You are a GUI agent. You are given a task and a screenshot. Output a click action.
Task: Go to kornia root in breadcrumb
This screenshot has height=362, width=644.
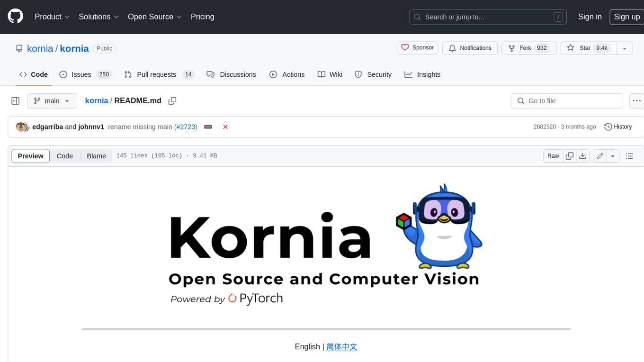[97, 100]
